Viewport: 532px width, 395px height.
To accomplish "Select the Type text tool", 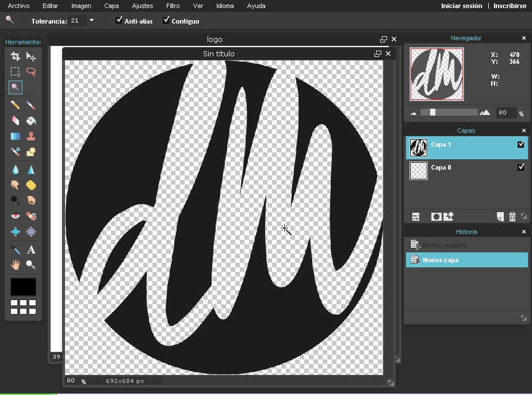I will 31,250.
